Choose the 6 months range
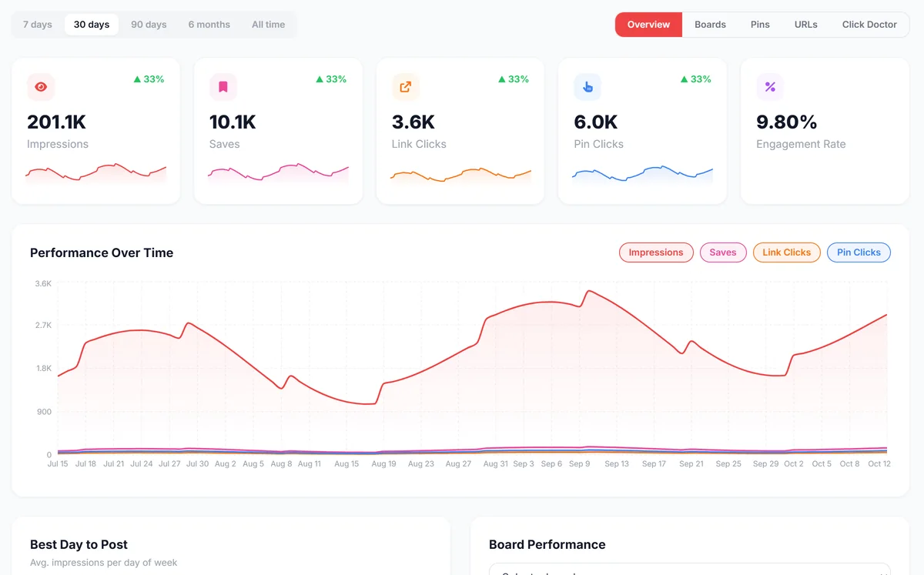 tap(209, 25)
